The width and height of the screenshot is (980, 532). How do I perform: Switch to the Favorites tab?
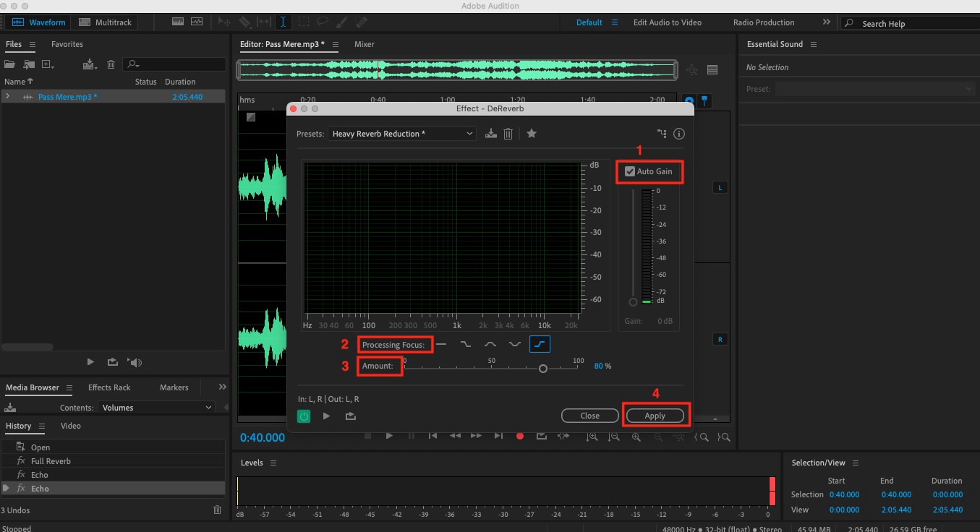(x=67, y=44)
